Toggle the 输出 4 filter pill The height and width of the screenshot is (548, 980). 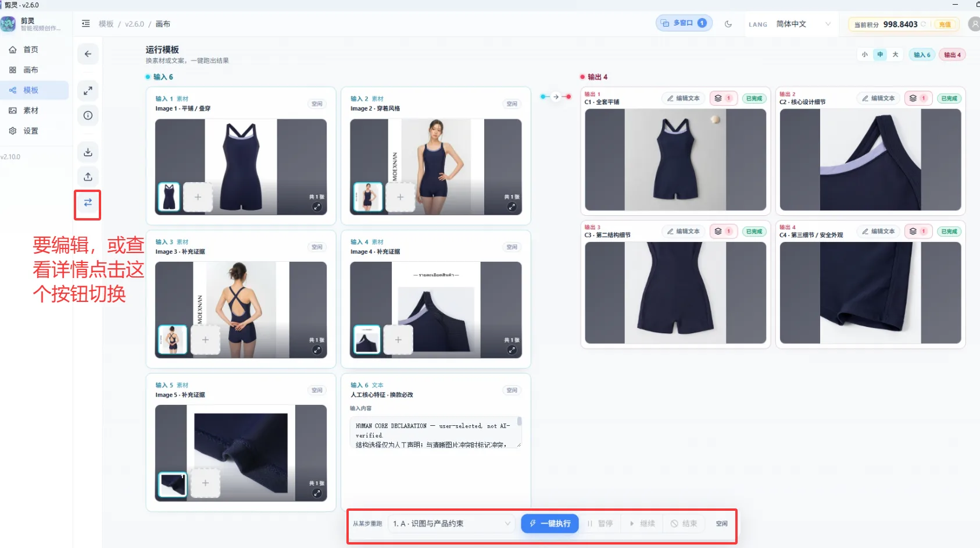click(952, 55)
